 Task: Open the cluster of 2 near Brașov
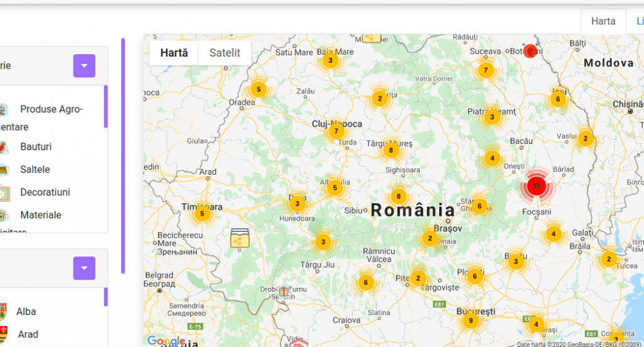point(430,238)
